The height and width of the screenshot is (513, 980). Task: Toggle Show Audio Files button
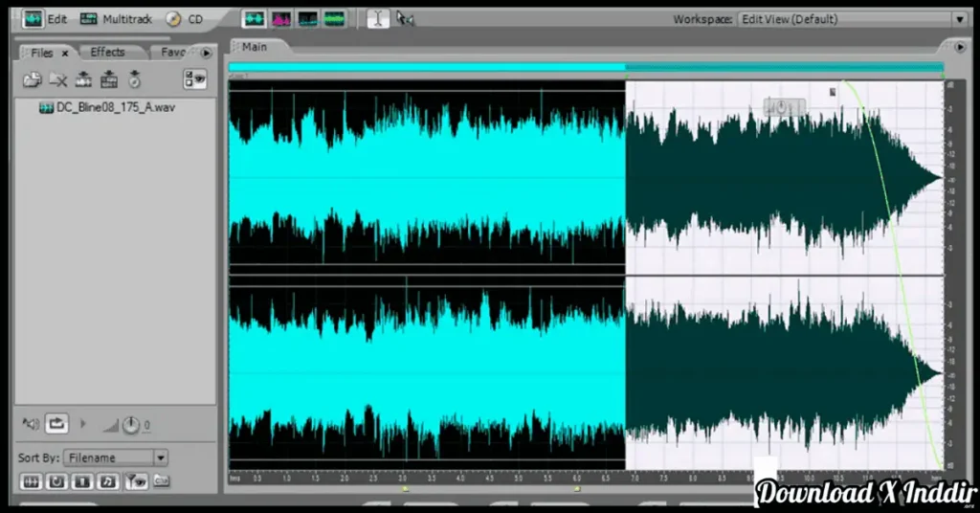[x=31, y=481]
